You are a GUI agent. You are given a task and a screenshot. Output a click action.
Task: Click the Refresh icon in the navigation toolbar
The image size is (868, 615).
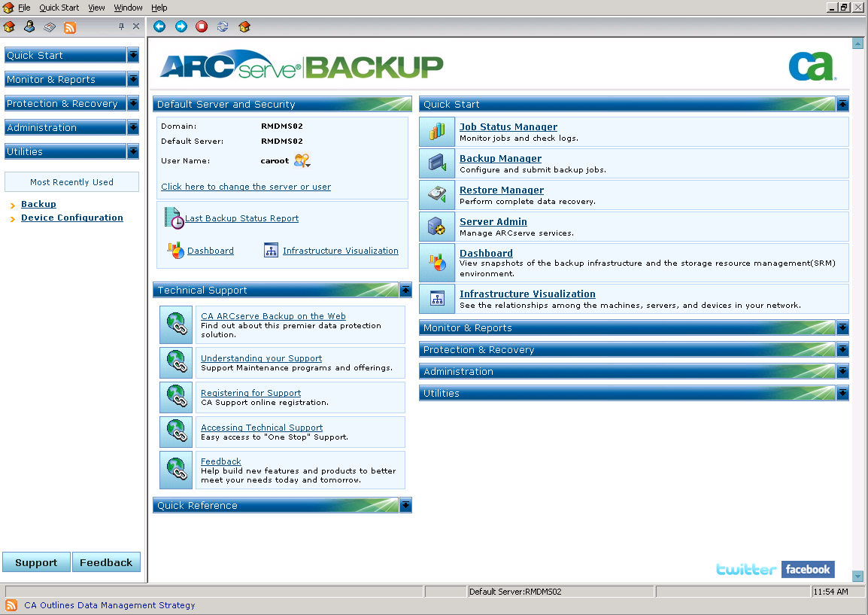point(222,26)
